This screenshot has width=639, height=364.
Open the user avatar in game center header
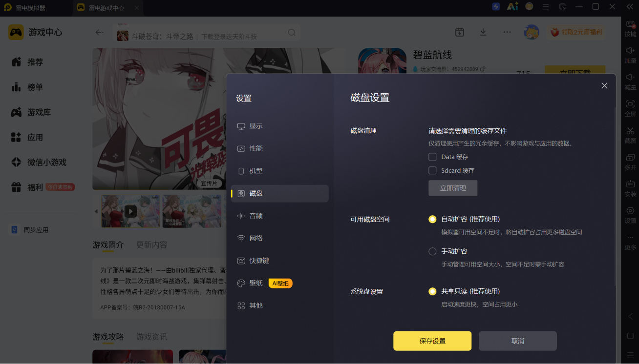532,32
